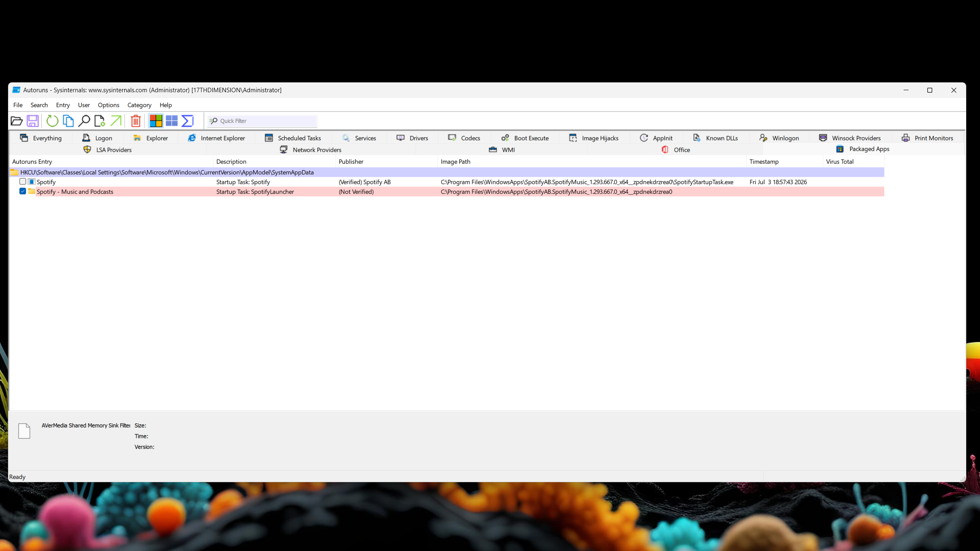The height and width of the screenshot is (551, 980).
Task: Click the 'Fri Jul 3 18:57:43 2026' timestamp
Action: (x=778, y=182)
